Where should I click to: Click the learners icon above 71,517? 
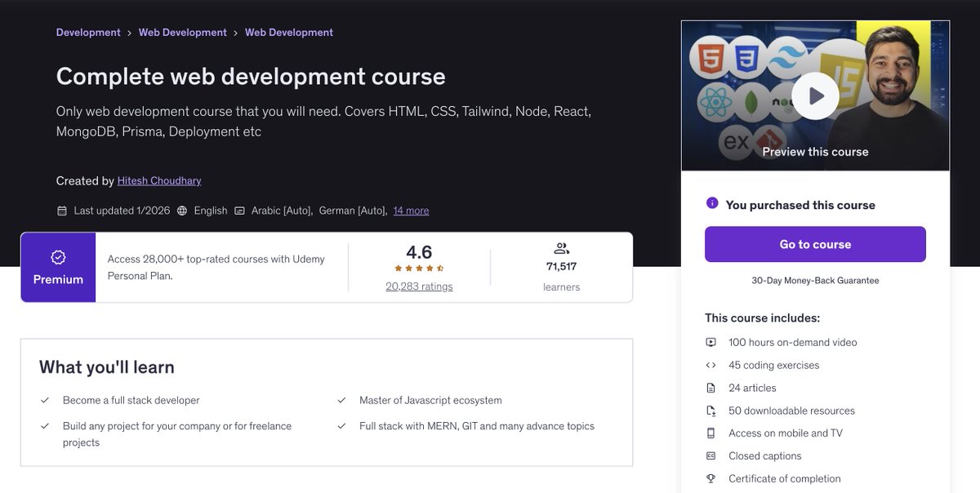click(x=561, y=247)
